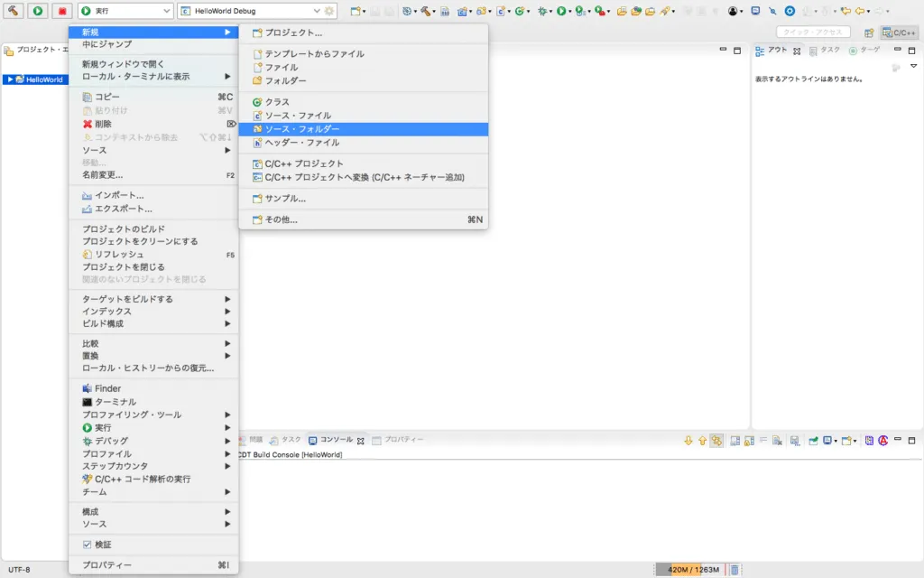Choose プロジェクトのビルド menu entry
924x578 pixels.
point(154,228)
